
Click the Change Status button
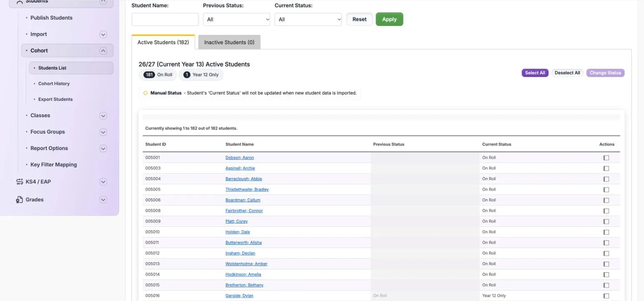(605, 73)
